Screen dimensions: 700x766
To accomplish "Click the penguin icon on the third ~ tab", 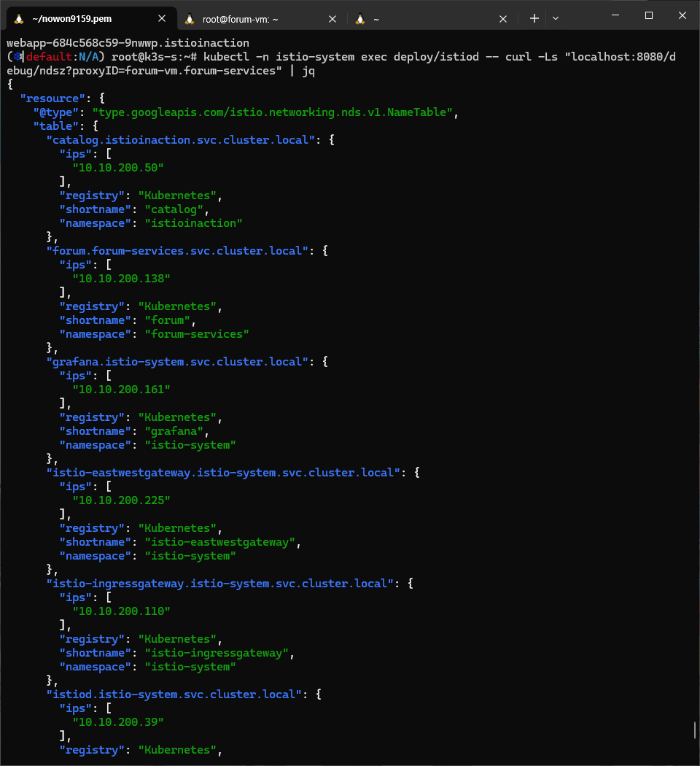I will (x=360, y=19).
